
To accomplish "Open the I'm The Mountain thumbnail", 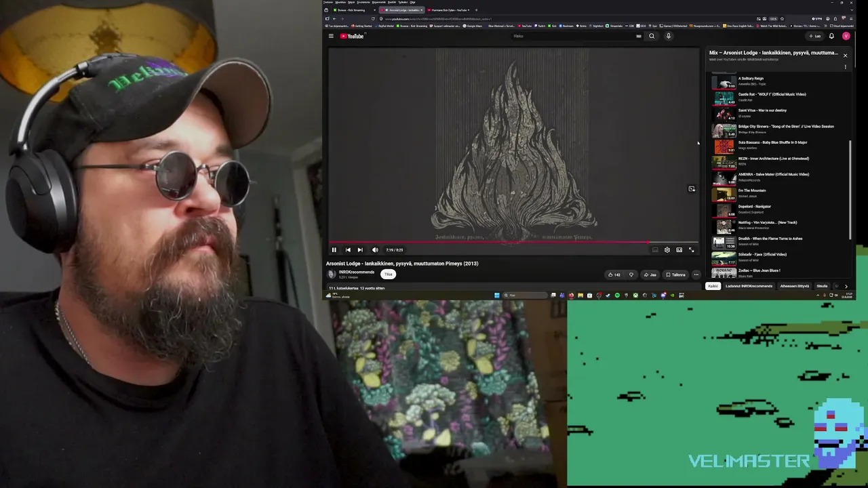I will click(x=724, y=194).
